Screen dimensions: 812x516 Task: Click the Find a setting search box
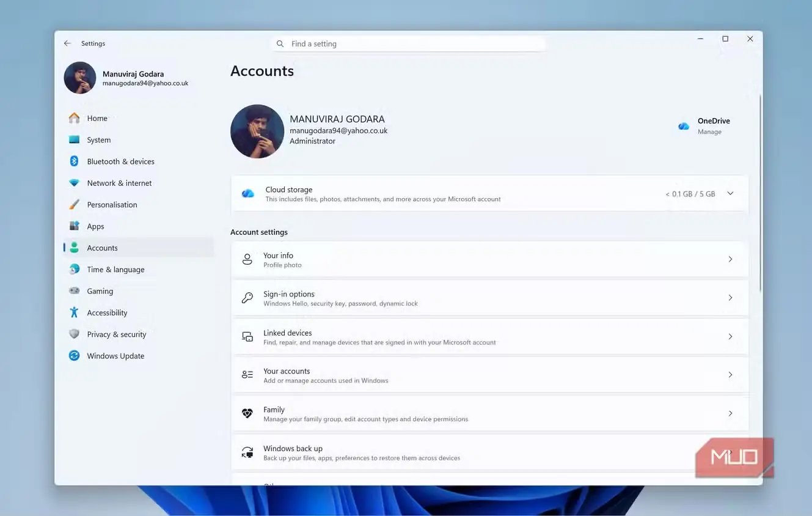408,44
